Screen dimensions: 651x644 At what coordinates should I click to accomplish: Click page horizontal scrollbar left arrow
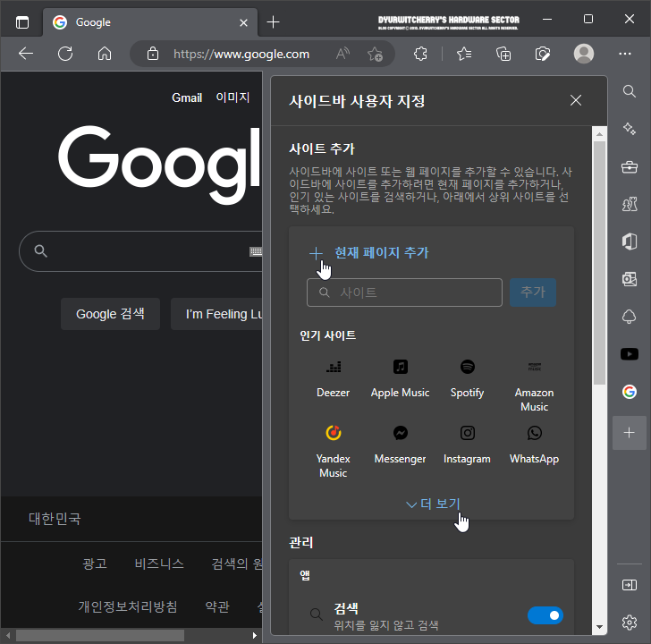click(8, 635)
